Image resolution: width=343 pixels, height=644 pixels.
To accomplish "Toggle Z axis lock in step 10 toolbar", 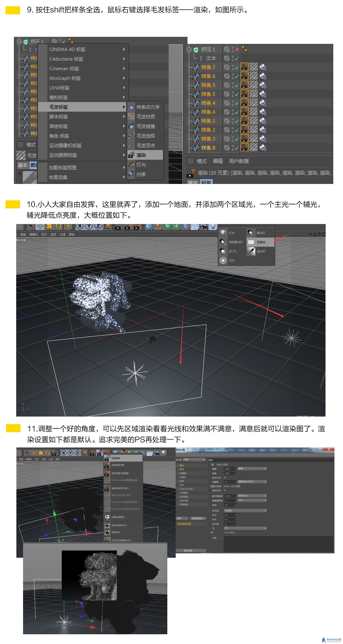I will click(x=98, y=226).
